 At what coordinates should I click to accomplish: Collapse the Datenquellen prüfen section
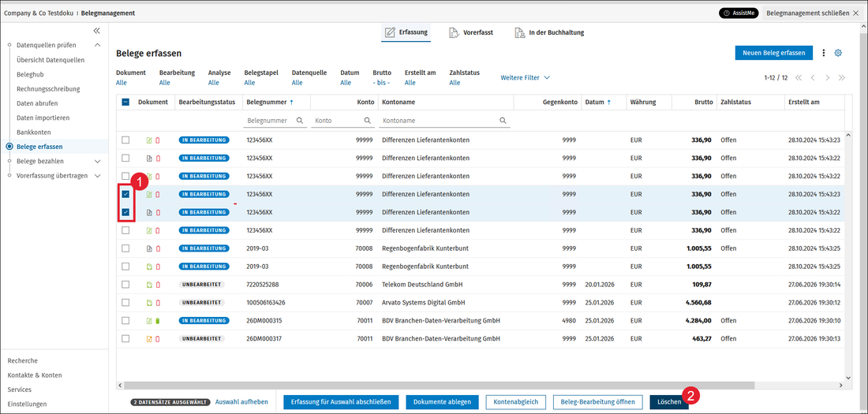tap(97, 45)
